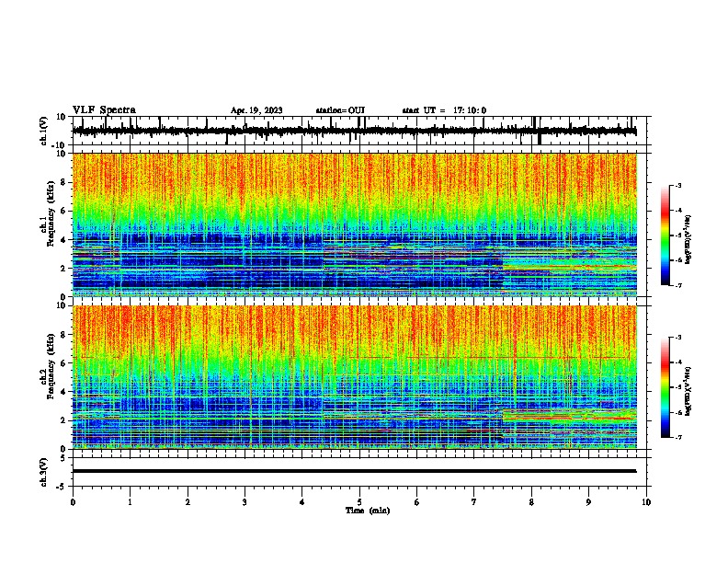The image size is (728, 563).
Task: Click inside the ch.2 spectrogram panel
Action: pos(355,377)
